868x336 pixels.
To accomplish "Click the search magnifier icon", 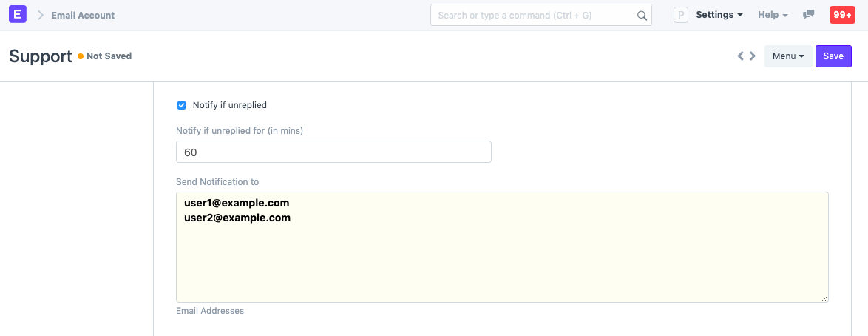I will click(642, 16).
